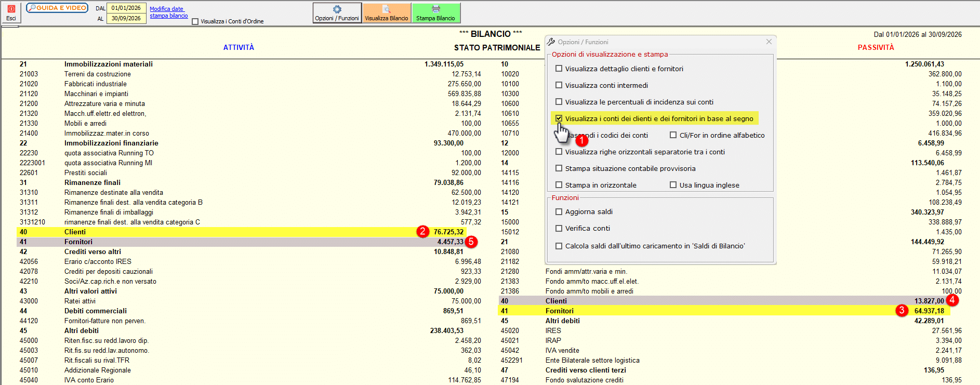This screenshot has height=385, width=980.
Task: Uncheck clienti e fornitori in base al segno
Action: (x=559, y=118)
